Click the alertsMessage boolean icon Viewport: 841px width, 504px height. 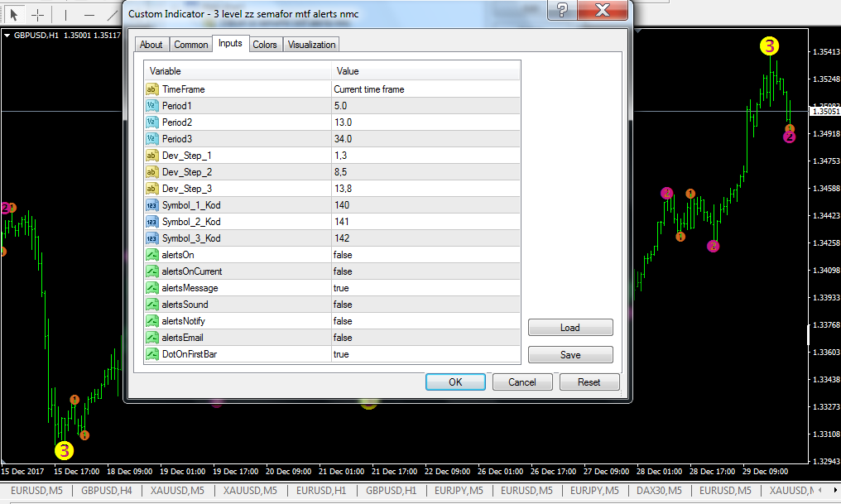[x=151, y=288]
